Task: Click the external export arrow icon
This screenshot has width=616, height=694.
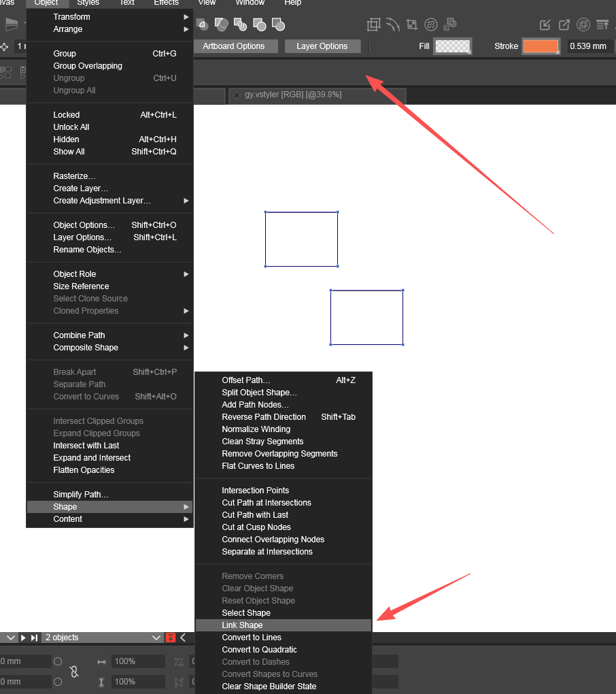Action: 564,25
